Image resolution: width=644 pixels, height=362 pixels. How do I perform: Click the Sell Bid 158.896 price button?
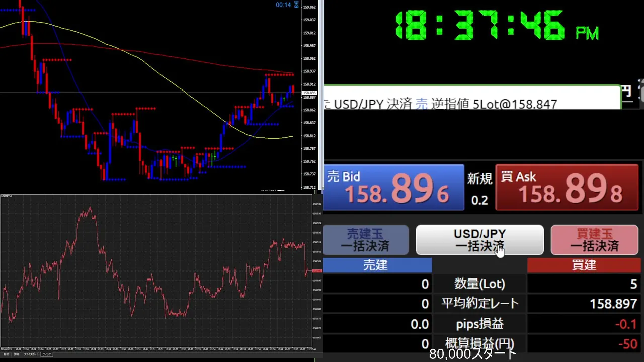[x=393, y=188]
